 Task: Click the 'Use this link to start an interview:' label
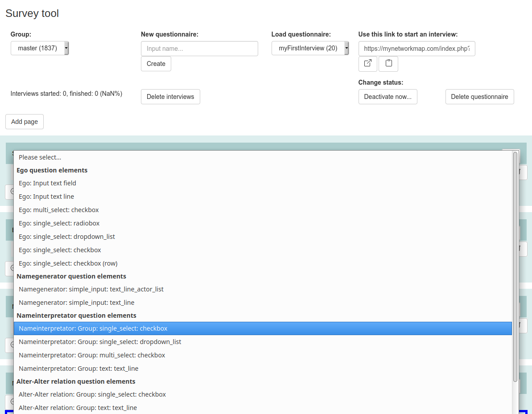point(408,34)
